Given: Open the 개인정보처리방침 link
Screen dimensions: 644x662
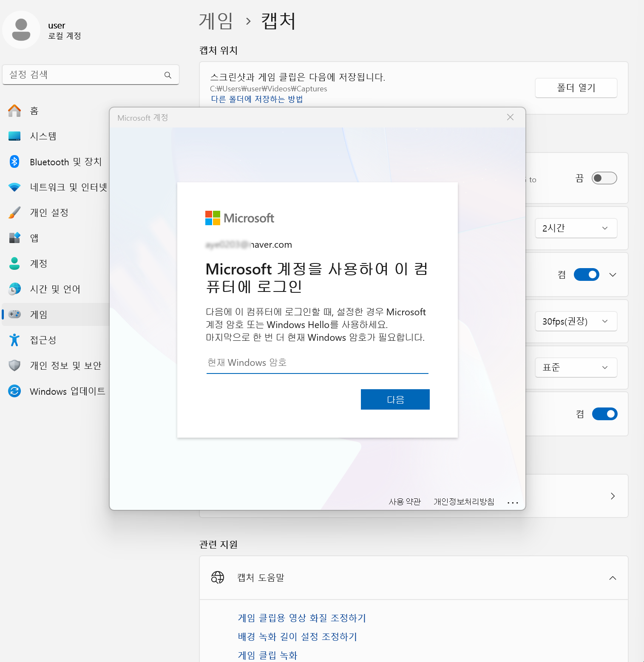Looking at the screenshot, I should 464,502.
